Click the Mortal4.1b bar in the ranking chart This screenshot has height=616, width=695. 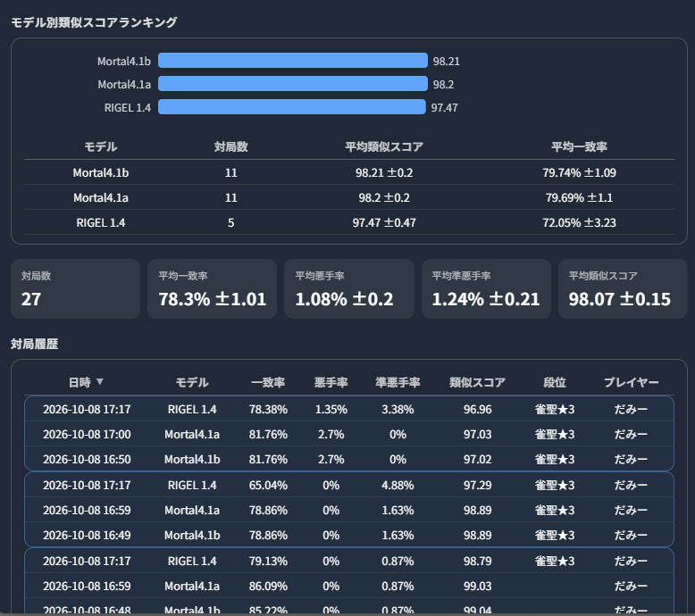pos(292,61)
